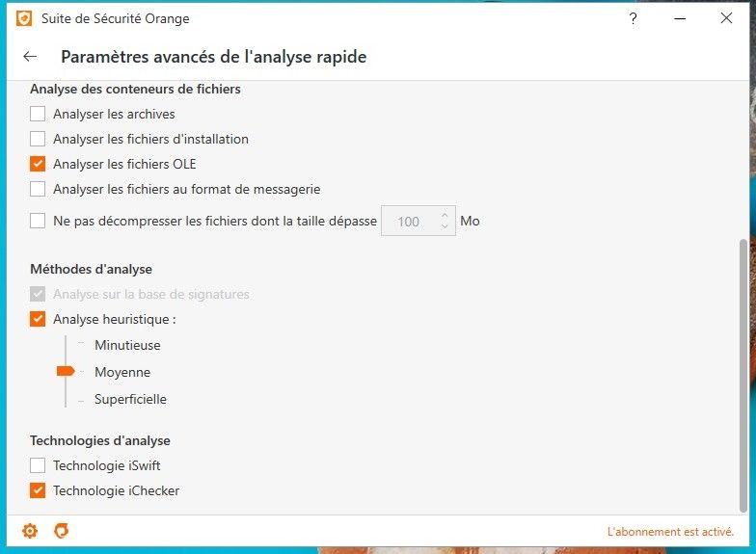Click the Méthodes d'analyse heading
The height and width of the screenshot is (554, 756).
(x=91, y=269)
